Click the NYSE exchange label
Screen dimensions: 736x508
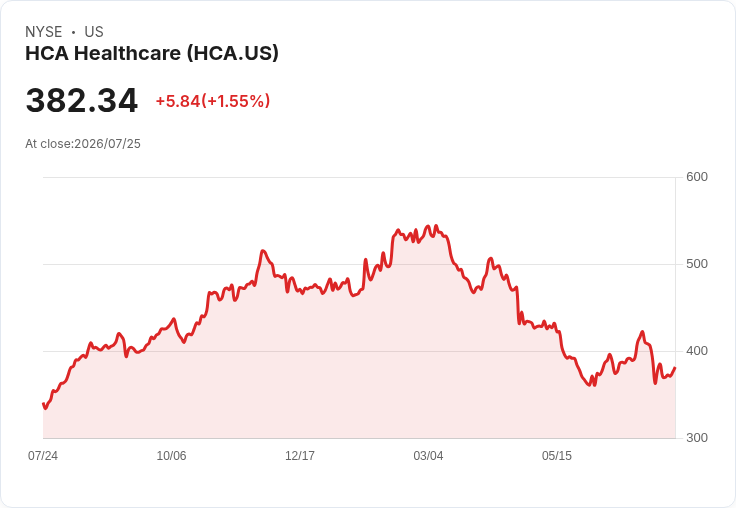click(44, 32)
